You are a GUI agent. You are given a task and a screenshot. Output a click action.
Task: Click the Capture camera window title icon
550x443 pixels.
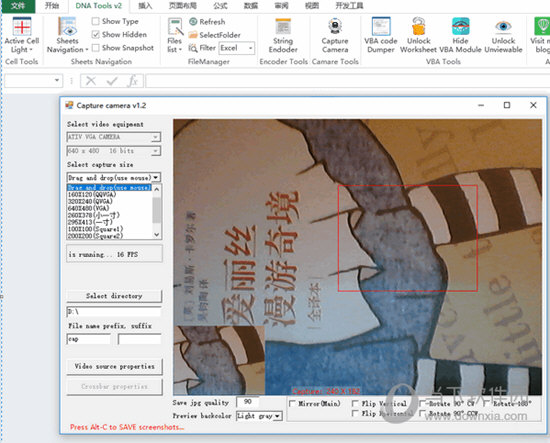[x=69, y=105]
